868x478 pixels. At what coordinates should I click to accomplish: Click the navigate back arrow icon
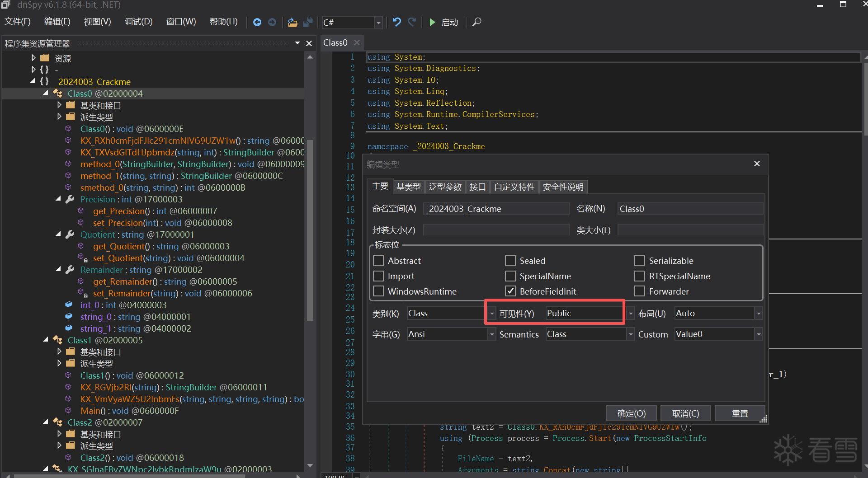[257, 22]
